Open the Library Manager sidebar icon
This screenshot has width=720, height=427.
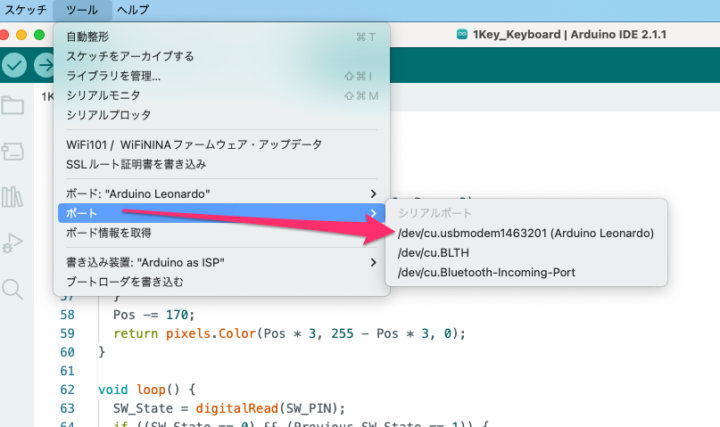(x=13, y=196)
